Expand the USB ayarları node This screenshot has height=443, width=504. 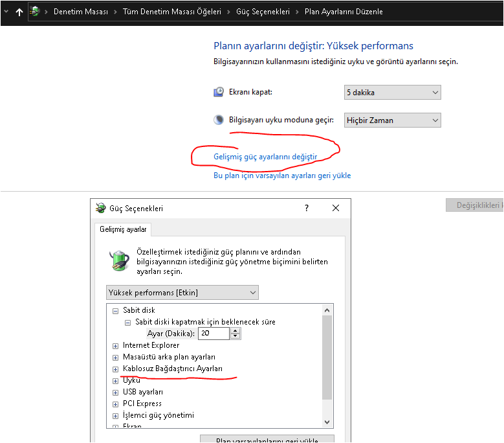tap(115, 392)
